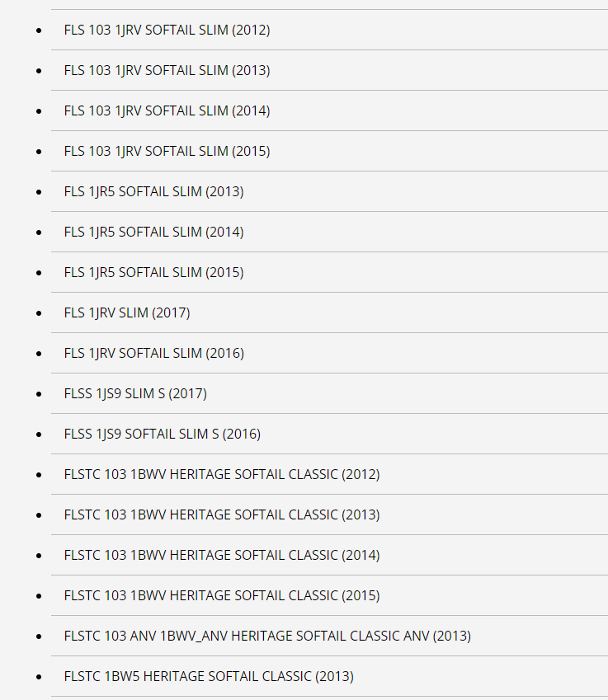
Task: Select FLS 1JRV SLIM (2017)
Action: pyautogui.click(x=127, y=313)
